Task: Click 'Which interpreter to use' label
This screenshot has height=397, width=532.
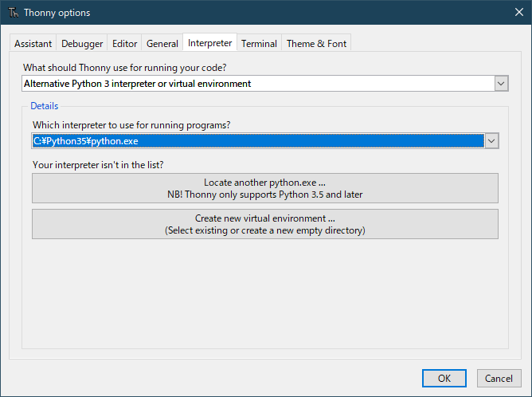Action: click(131, 125)
